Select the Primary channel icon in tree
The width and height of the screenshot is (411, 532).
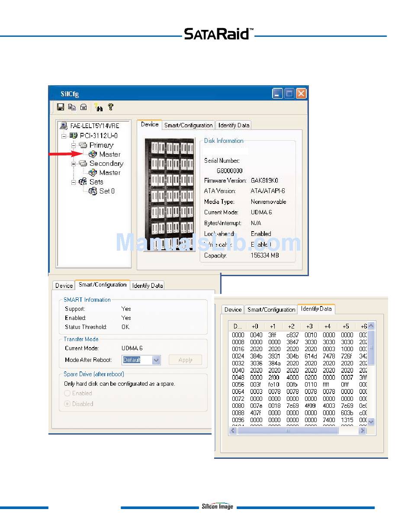[x=83, y=145]
